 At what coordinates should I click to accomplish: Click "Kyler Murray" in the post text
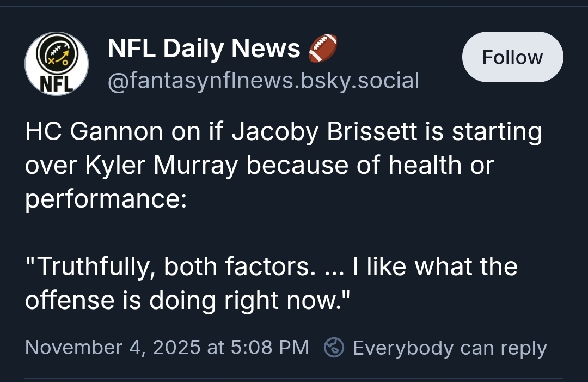[162, 165]
